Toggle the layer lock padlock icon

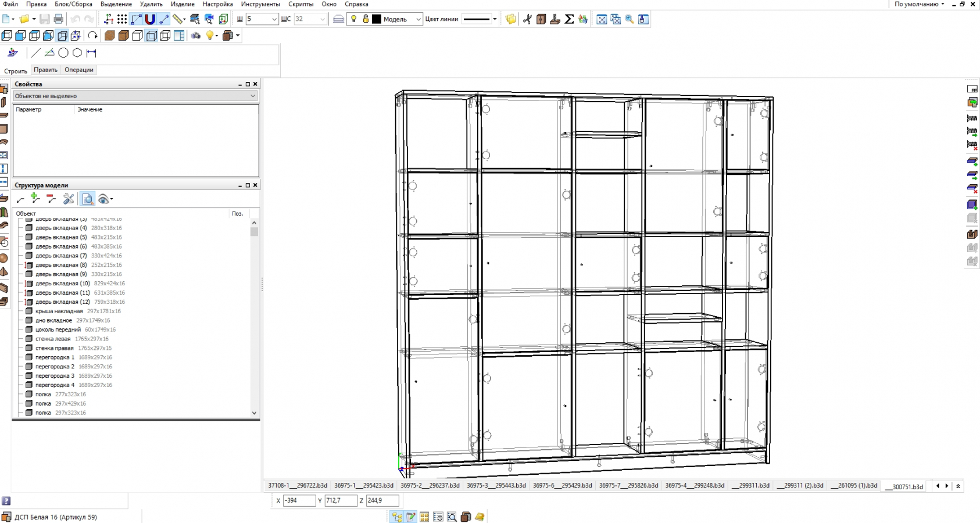click(366, 19)
